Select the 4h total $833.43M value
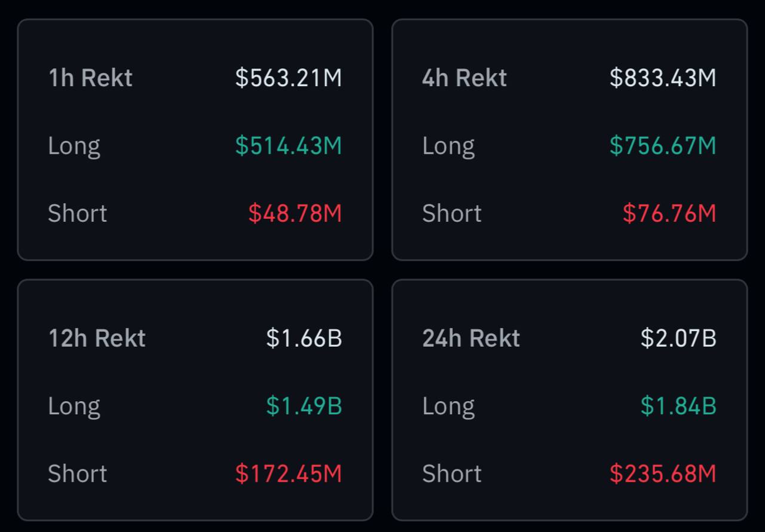This screenshot has height=532, width=765. [663, 78]
